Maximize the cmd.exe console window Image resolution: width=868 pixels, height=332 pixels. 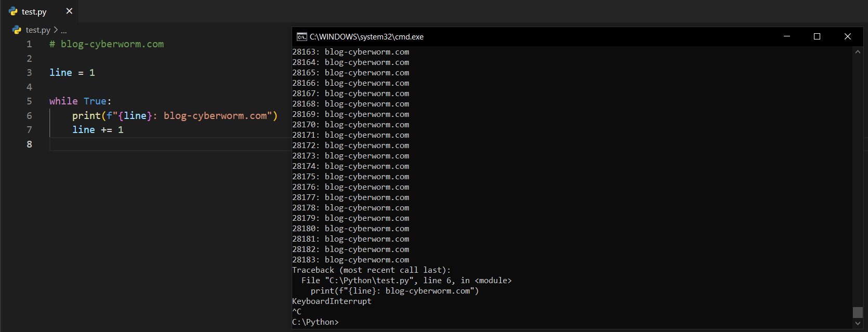[x=817, y=36]
